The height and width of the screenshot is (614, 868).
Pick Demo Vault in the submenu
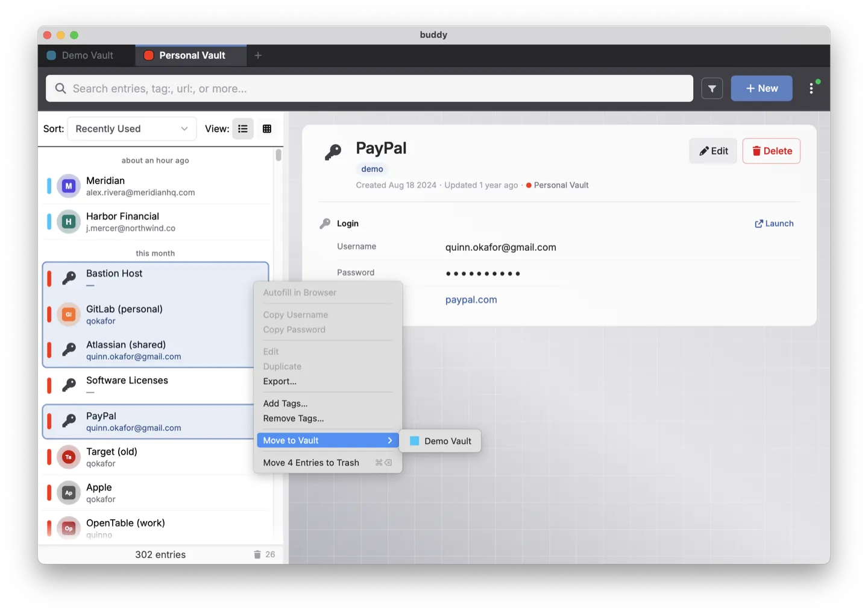pos(441,441)
